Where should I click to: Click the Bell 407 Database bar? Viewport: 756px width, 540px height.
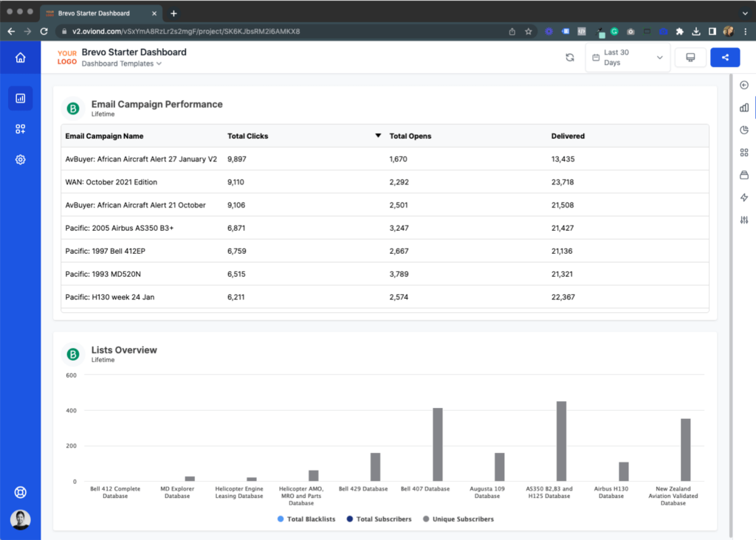coord(438,445)
